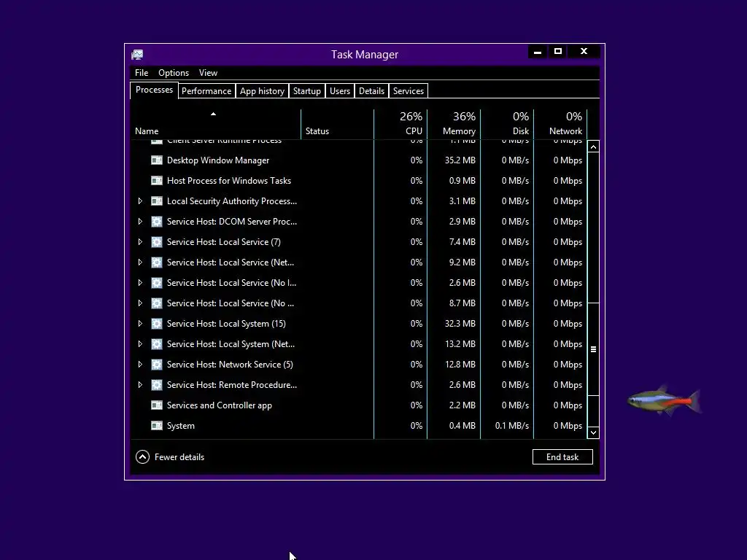Click Fewer details to collapse view
Viewport: 747px width, 560px height.
coord(170,457)
